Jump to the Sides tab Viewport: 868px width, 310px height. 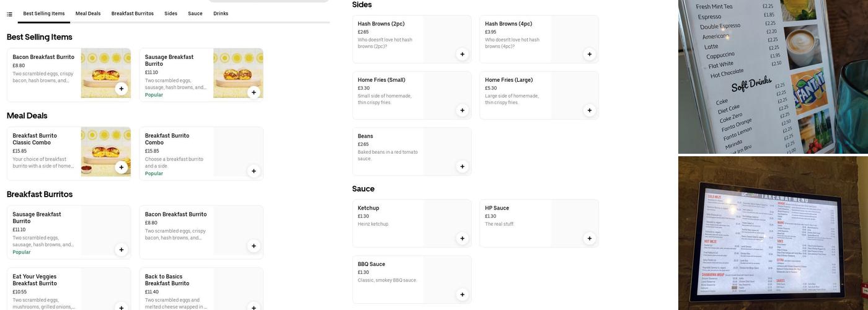click(170, 14)
